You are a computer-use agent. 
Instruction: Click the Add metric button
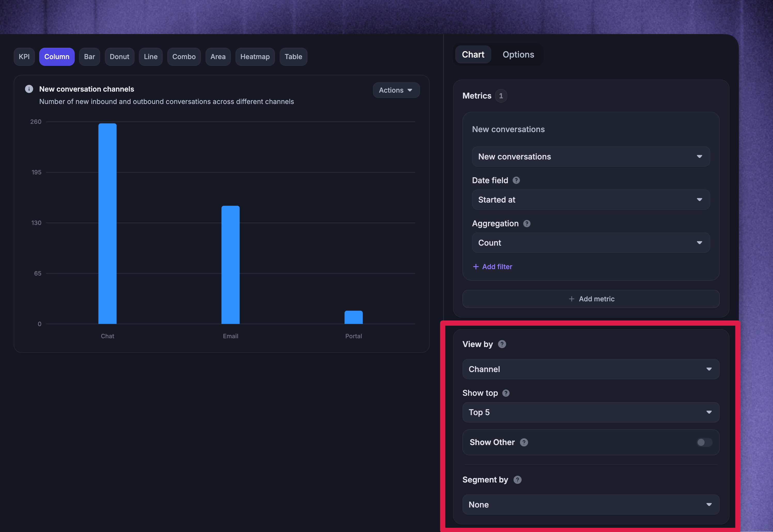tap(591, 299)
